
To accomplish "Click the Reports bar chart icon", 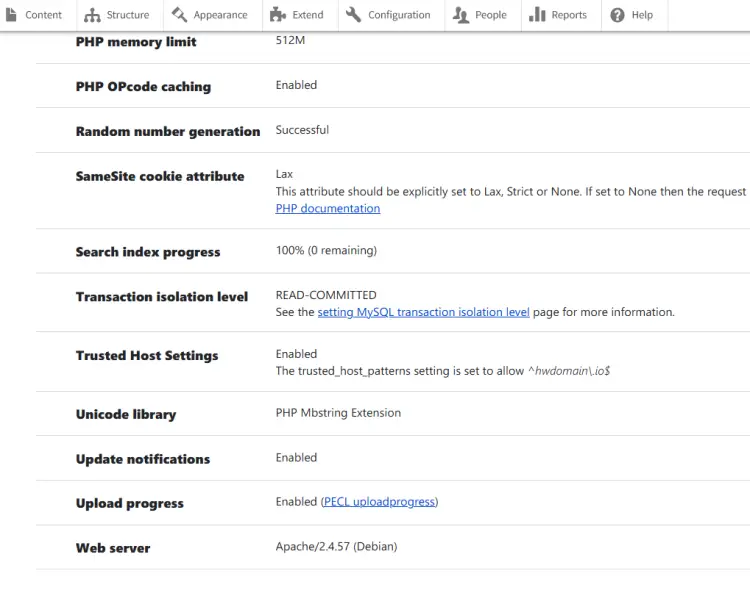I will [x=537, y=15].
